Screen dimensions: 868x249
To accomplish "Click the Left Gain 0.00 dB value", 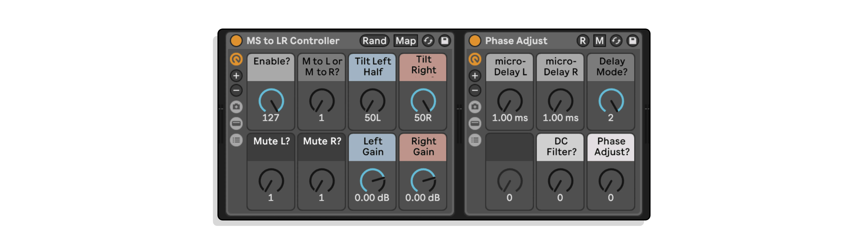I will click(x=372, y=198).
